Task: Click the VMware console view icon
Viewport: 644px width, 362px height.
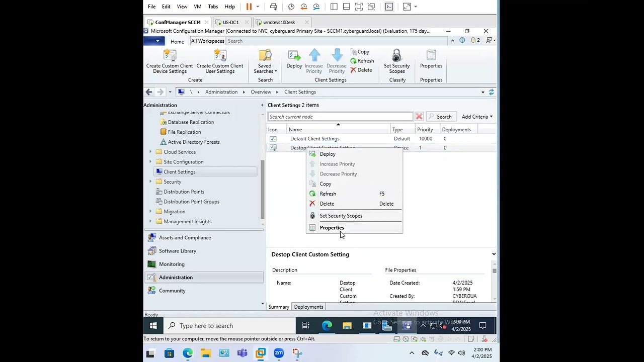Action: [389, 7]
